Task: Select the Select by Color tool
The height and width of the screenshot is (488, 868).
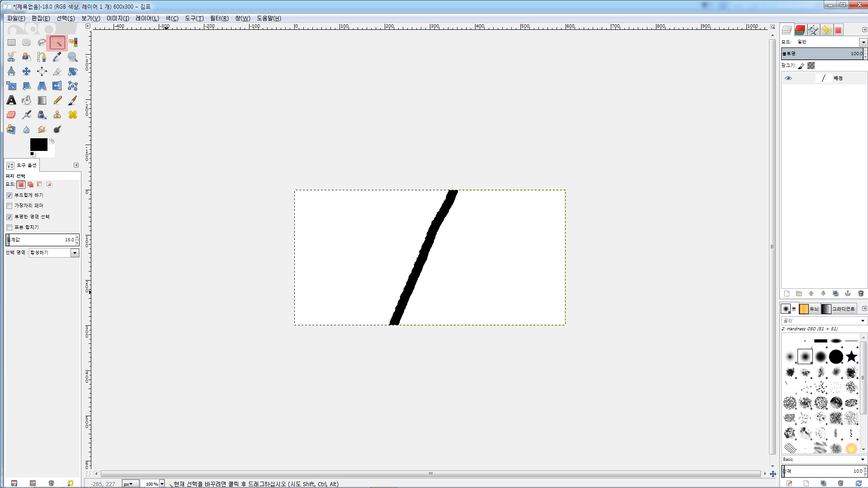Action: (x=73, y=42)
